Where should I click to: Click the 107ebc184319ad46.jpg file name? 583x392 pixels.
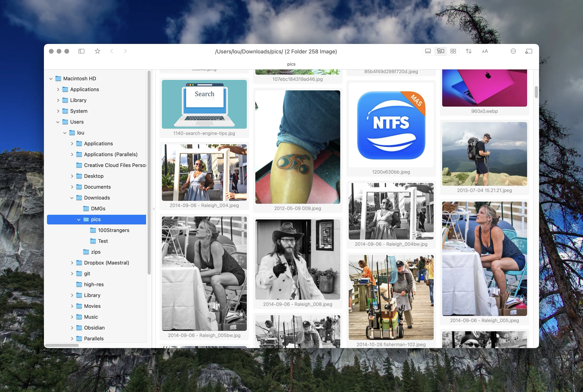(298, 79)
